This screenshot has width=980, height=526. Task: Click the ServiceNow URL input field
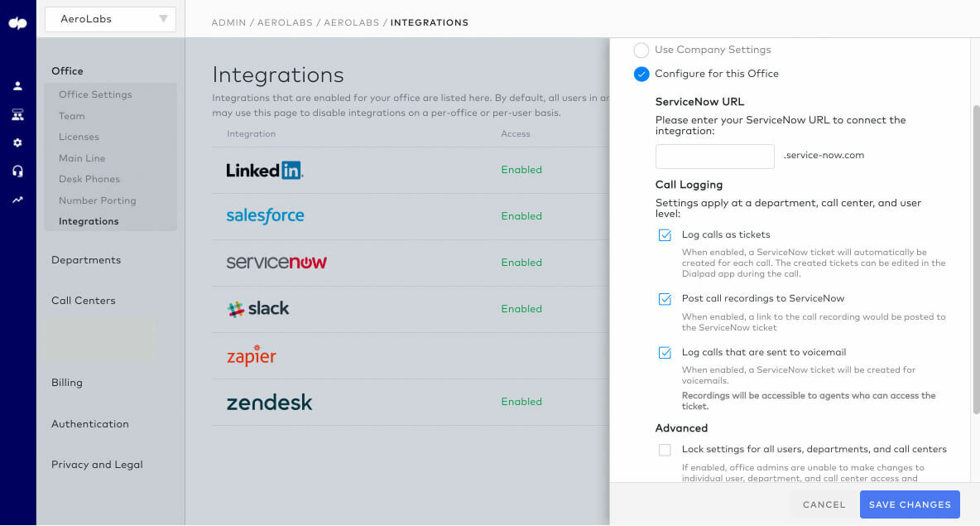[x=714, y=157]
